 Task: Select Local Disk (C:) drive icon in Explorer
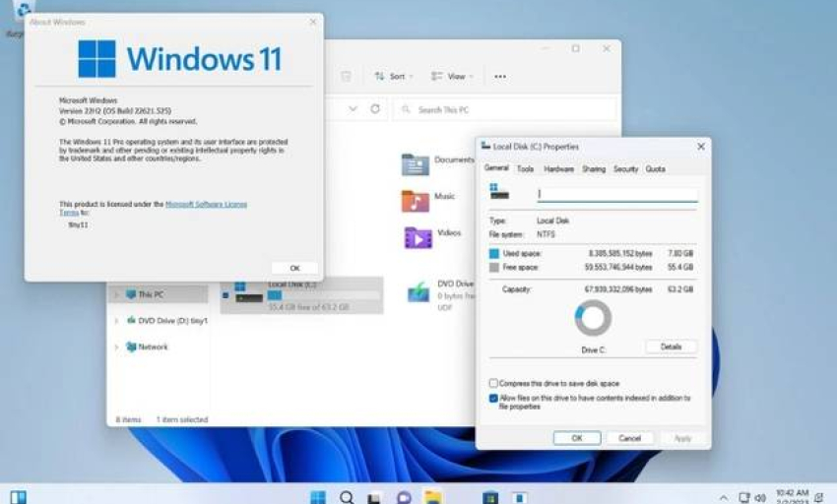coord(249,292)
